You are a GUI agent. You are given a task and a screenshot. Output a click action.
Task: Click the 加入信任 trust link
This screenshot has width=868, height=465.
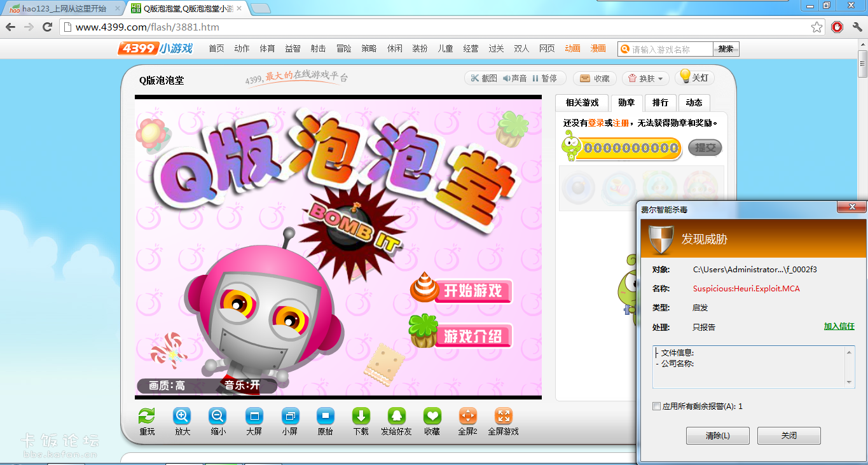coord(839,326)
